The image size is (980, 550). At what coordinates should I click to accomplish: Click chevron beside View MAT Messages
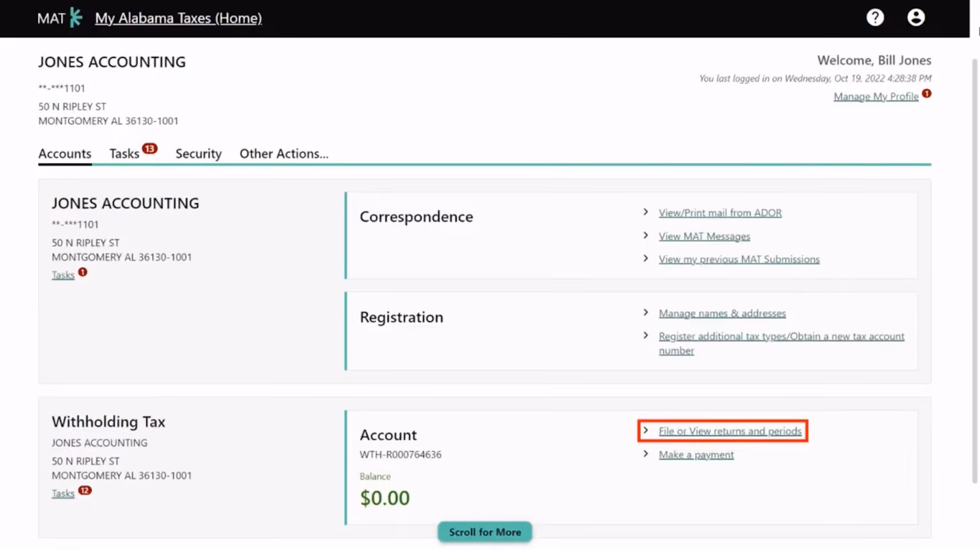(x=646, y=235)
